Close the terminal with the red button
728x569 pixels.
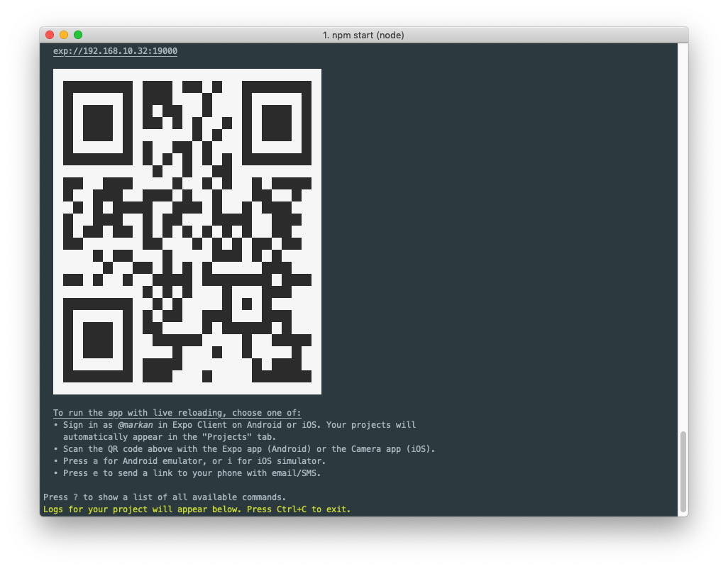[x=50, y=35]
